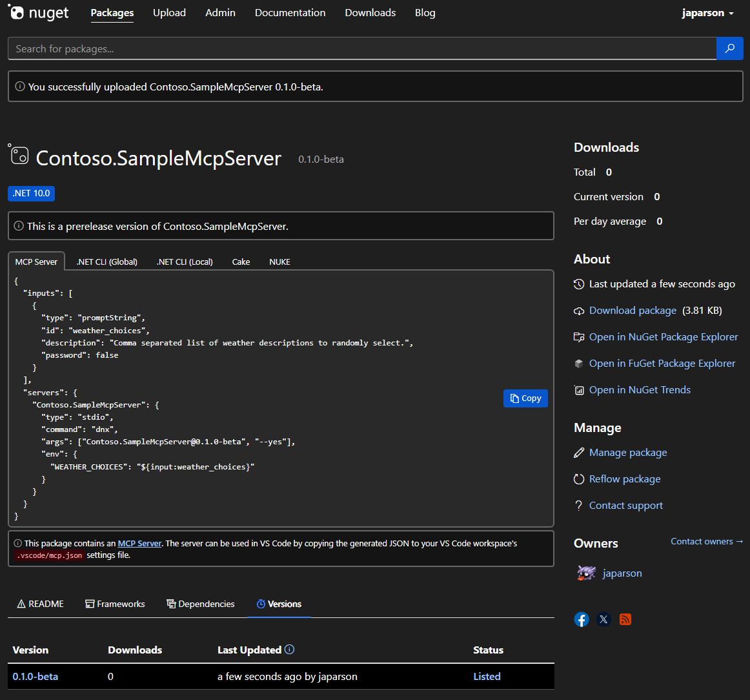This screenshot has height=700, width=750.
Task: Click the FuGet Package Explorer icon
Action: [x=579, y=363]
